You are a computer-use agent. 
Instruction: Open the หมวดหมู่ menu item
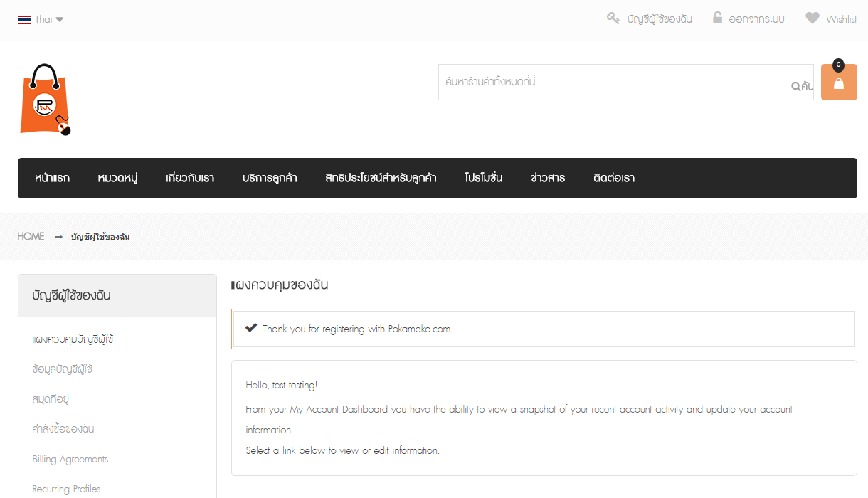point(117,178)
